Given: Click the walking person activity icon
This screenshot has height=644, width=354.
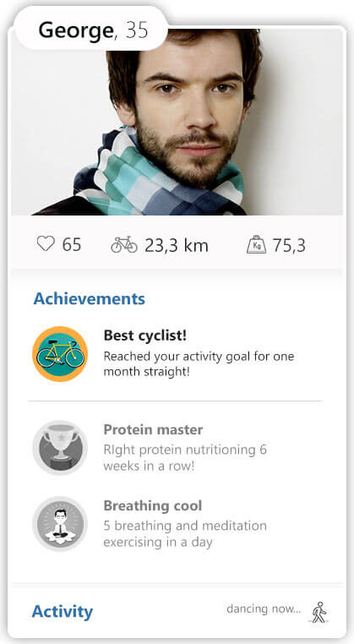Looking at the screenshot, I should [319, 612].
